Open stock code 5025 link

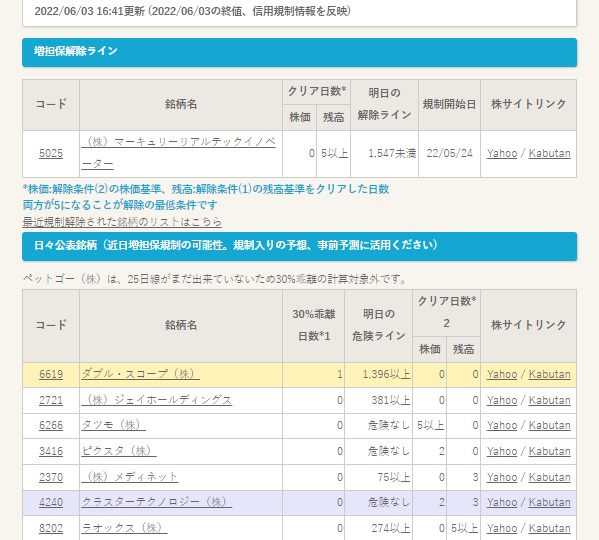51,154
